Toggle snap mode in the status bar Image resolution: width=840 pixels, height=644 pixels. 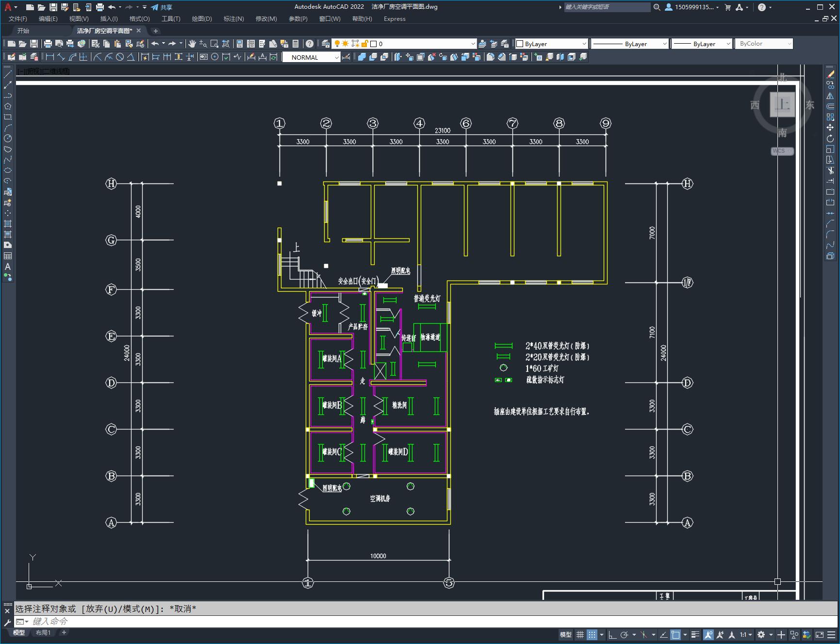[592, 634]
